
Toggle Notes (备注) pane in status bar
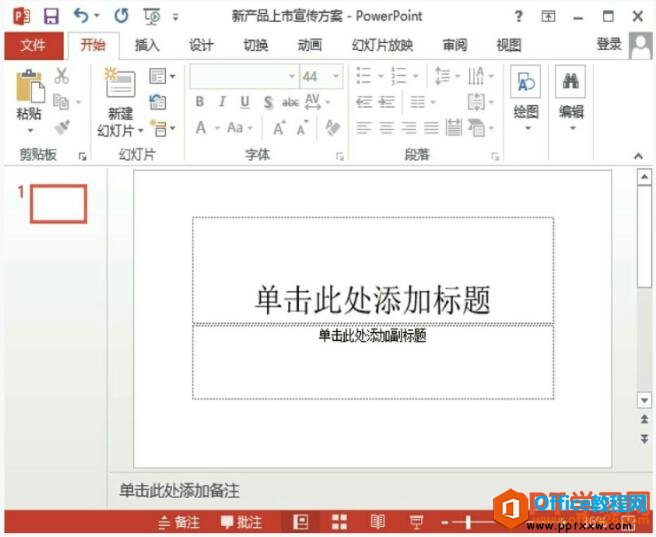tap(179, 522)
